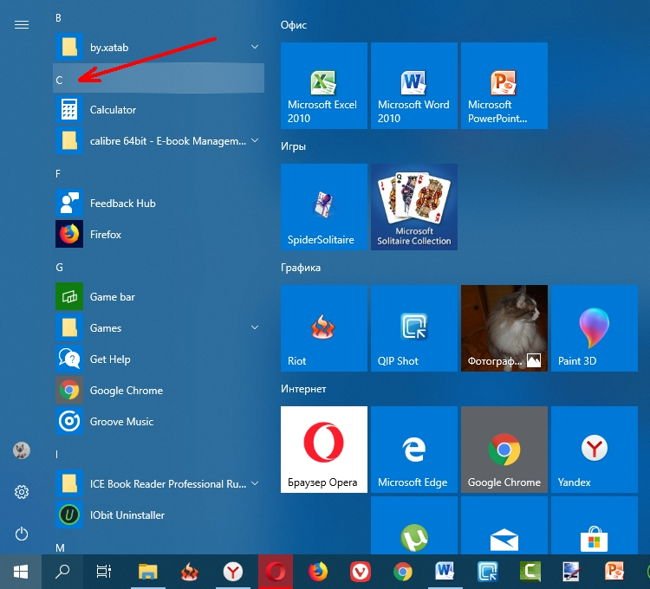
Task: Launch the Riot tile
Action: (x=324, y=328)
